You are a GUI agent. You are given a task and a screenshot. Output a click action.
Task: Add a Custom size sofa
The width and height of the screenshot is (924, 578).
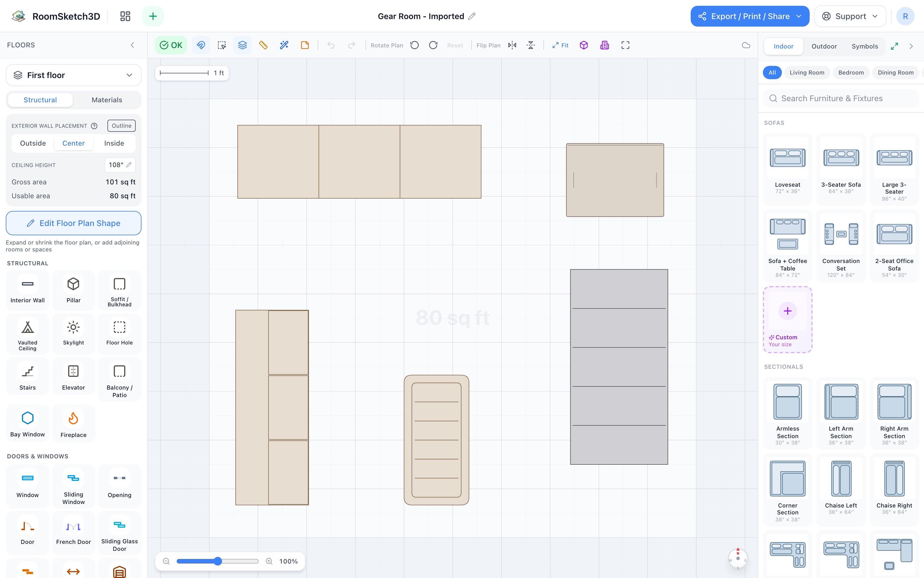point(787,320)
